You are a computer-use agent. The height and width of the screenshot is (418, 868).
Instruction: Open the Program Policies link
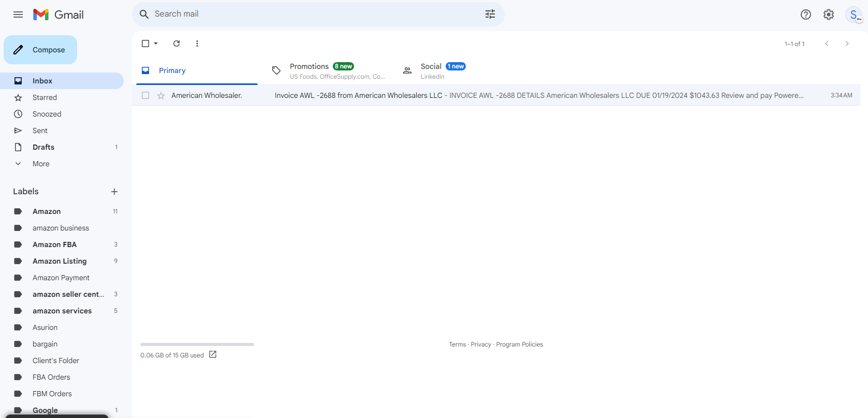(520, 344)
